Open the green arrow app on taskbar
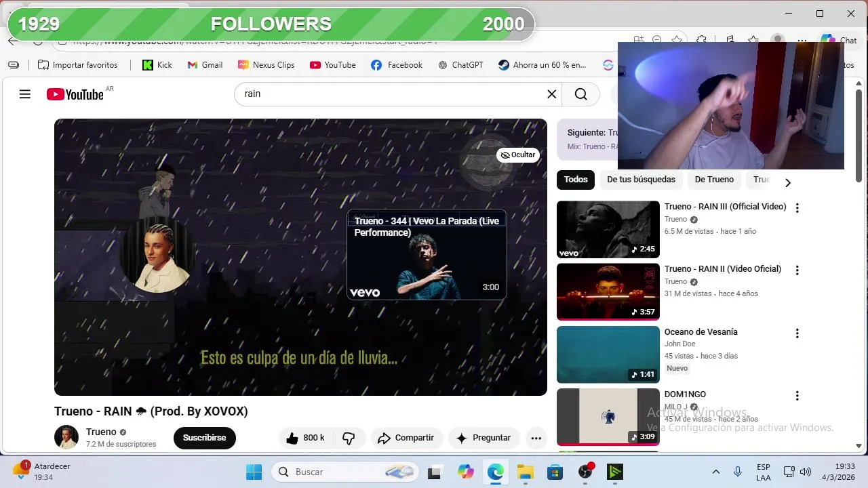The image size is (868, 488). point(615,472)
